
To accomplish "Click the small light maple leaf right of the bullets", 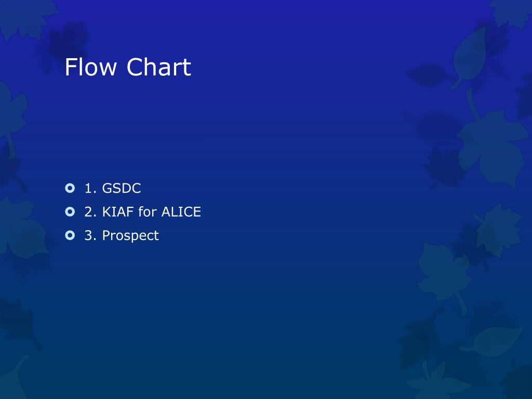I will [x=497, y=229].
